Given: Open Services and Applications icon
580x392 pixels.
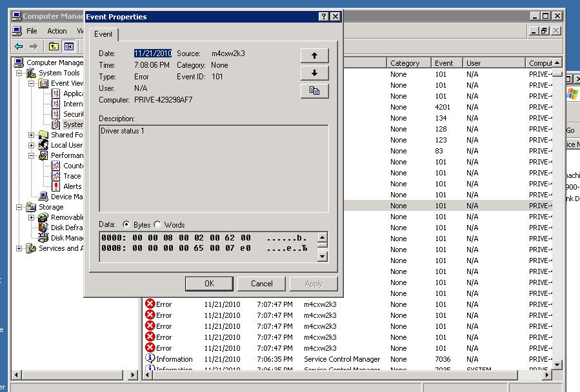Looking at the screenshot, I should click(31, 248).
